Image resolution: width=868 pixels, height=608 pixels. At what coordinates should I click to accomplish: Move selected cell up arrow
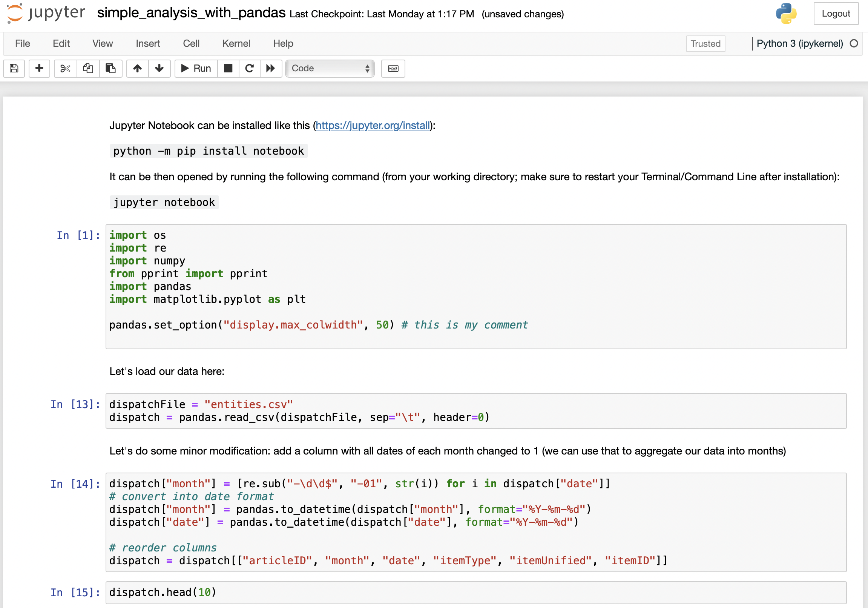pyautogui.click(x=137, y=68)
